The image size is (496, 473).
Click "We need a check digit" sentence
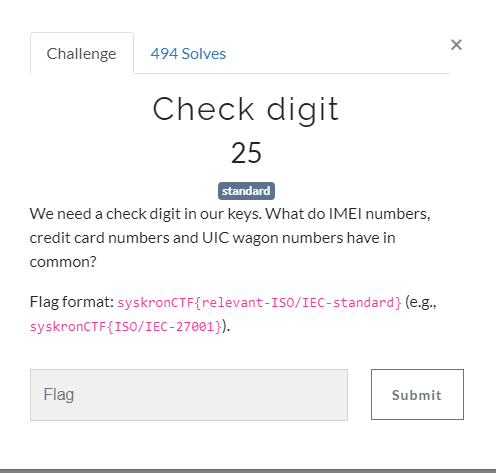[105, 214]
